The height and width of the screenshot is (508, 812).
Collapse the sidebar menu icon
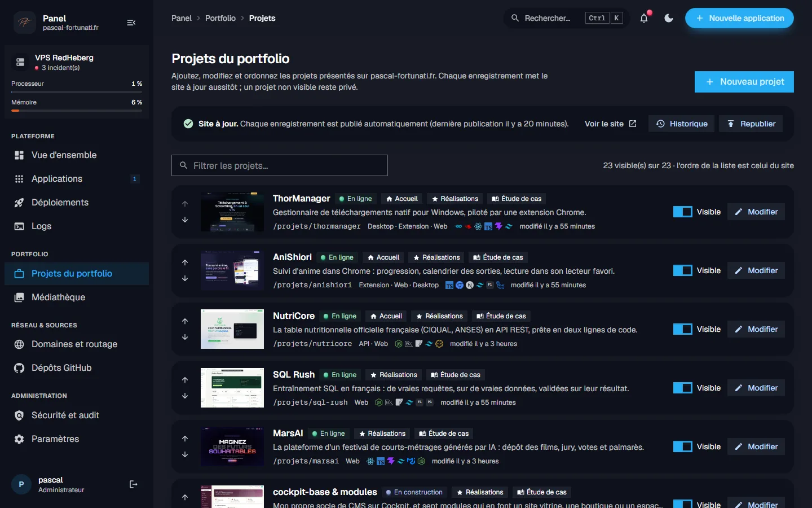coord(131,23)
